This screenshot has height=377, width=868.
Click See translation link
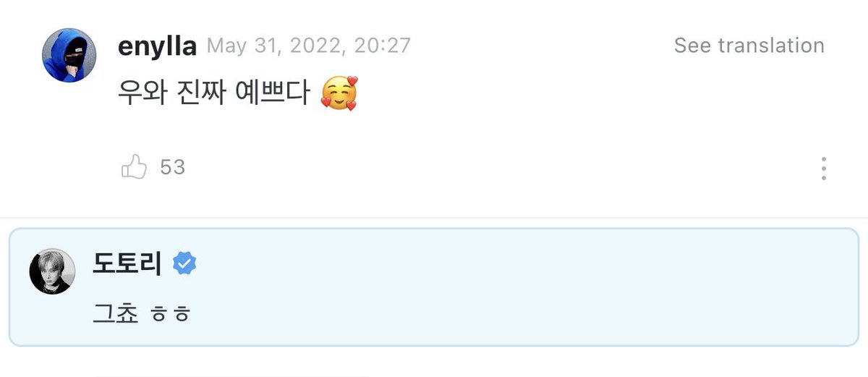(x=749, y=46)
